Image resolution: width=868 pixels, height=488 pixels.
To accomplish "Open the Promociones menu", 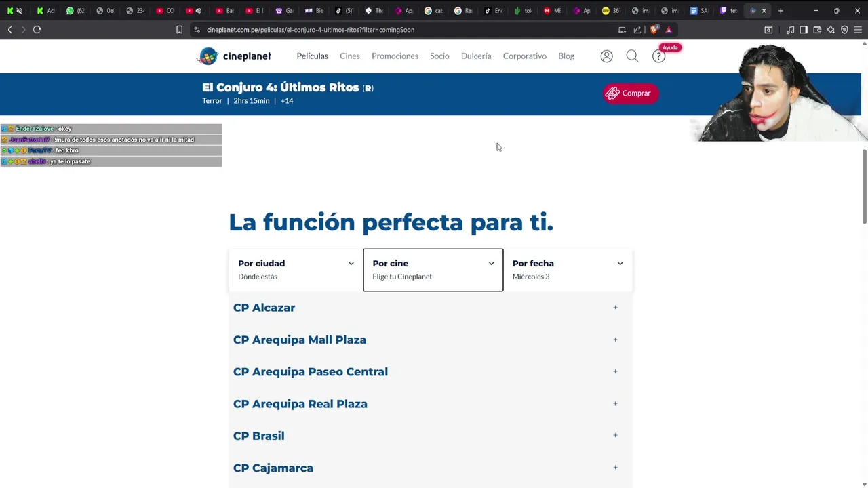I will (395, 56).
